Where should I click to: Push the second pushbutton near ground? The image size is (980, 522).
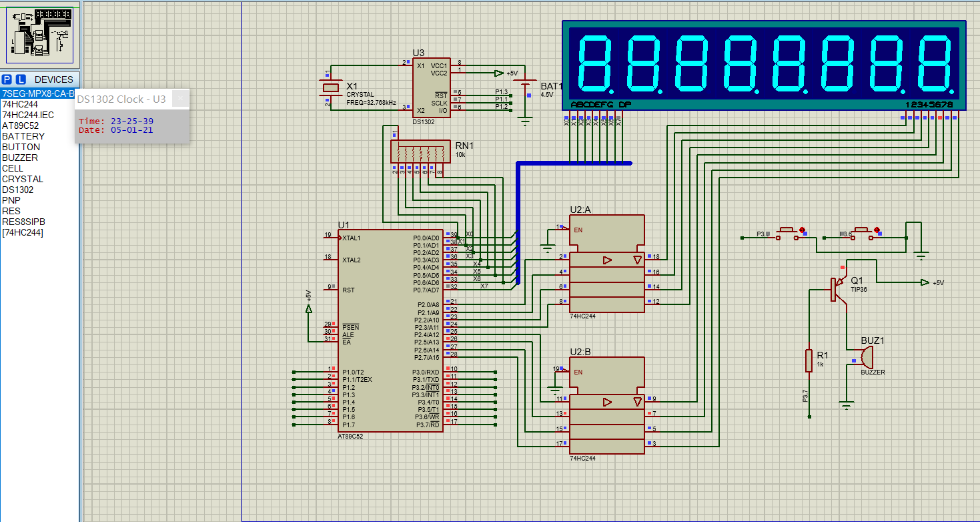pyautogui.click(x=861, y=233)
